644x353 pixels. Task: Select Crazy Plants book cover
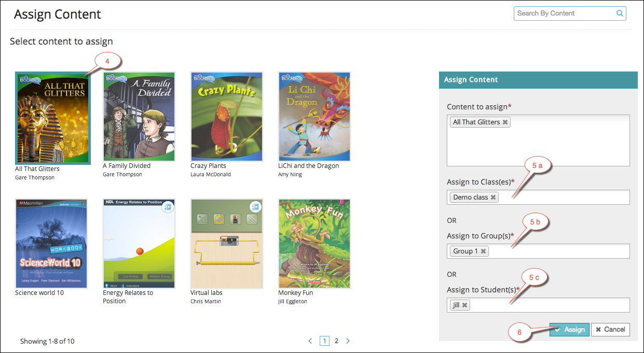coord(227,117)
